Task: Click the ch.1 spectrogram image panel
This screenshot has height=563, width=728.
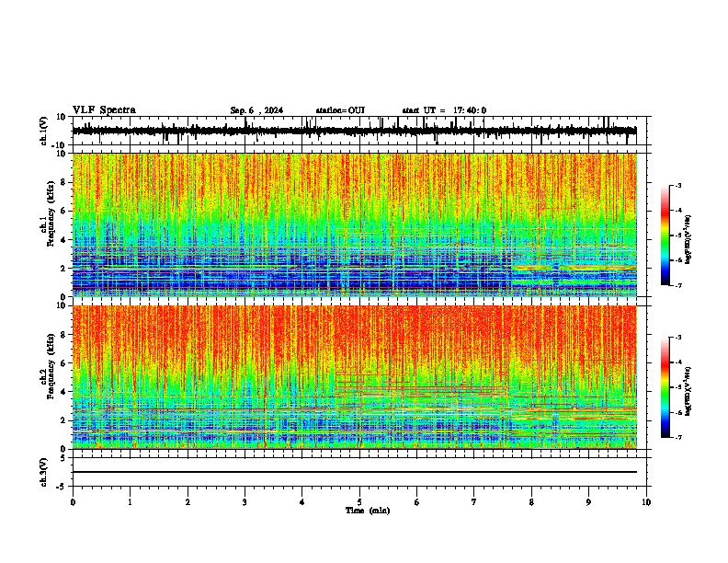Action: coord(354,224)
